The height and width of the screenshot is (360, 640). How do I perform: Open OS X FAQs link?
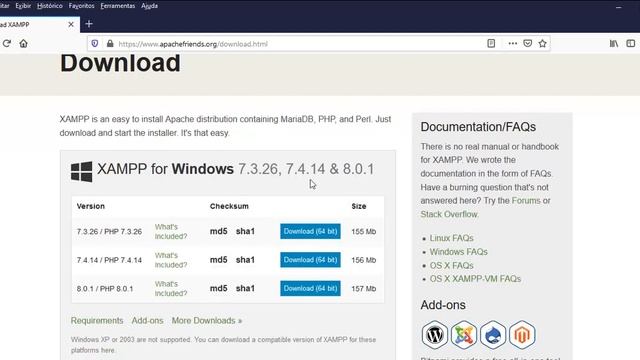click(x=451, y=265)
